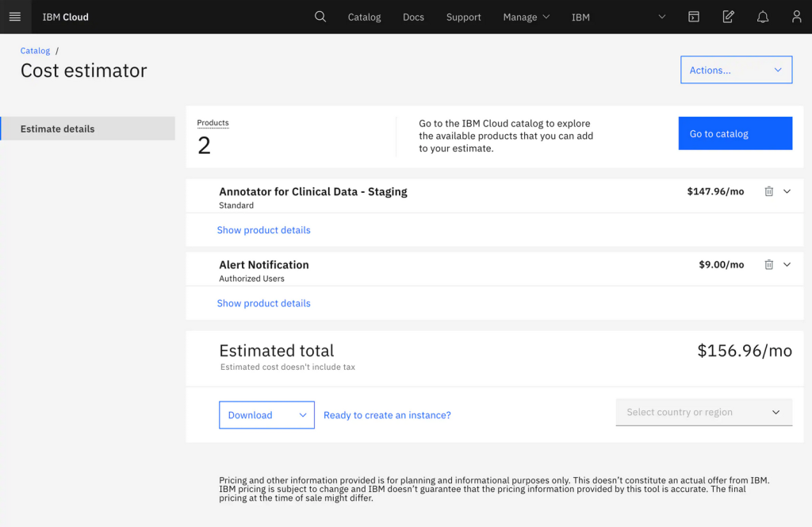Click Estimated cost doesn't include tax note

click(x=287, y=367)
